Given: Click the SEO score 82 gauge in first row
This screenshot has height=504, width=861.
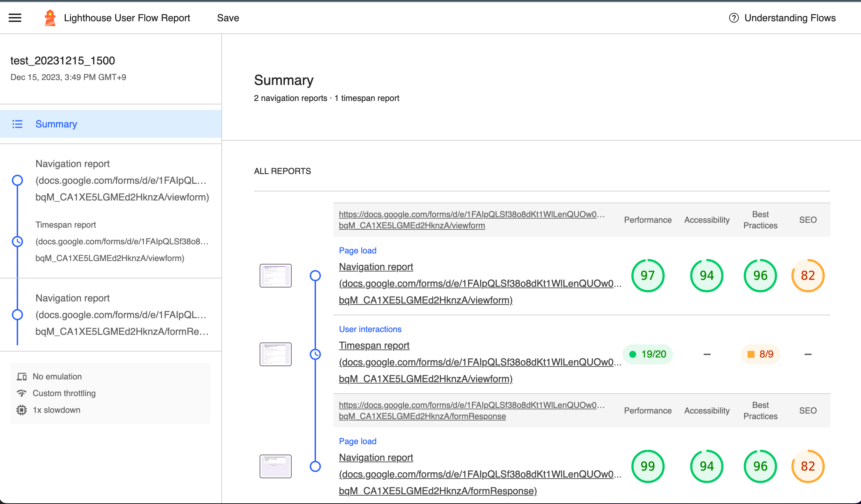Looking at the screenshot, I should pyautogui.click(x=808, y=276).
